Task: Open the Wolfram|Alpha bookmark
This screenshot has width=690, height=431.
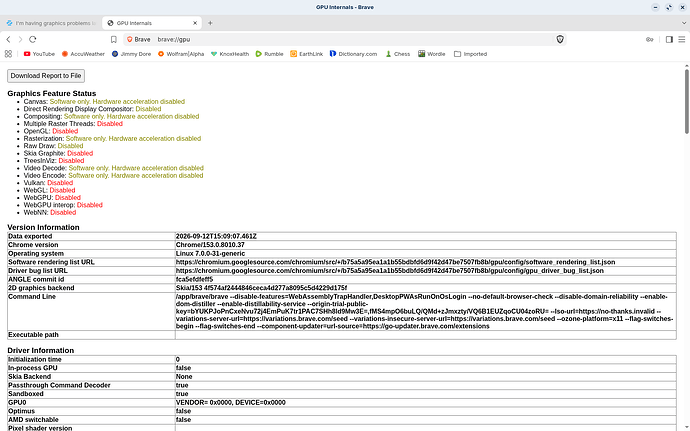Action: point(181,54)
